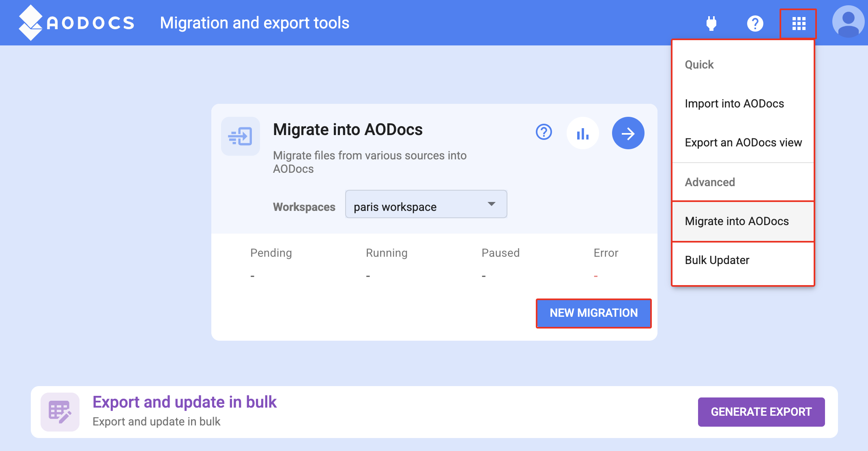Click the Error status label

pyautogui.click(x=606, y=253)
